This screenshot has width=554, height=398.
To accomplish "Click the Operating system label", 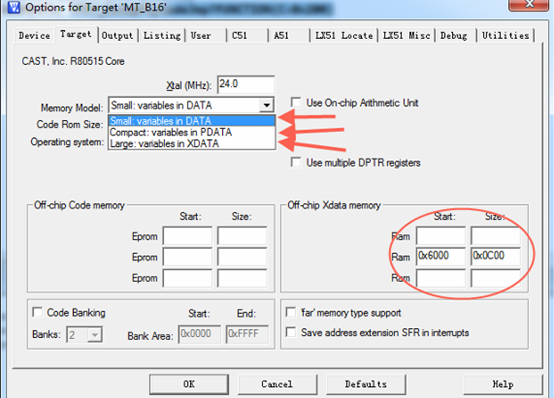I will (67, 142).
